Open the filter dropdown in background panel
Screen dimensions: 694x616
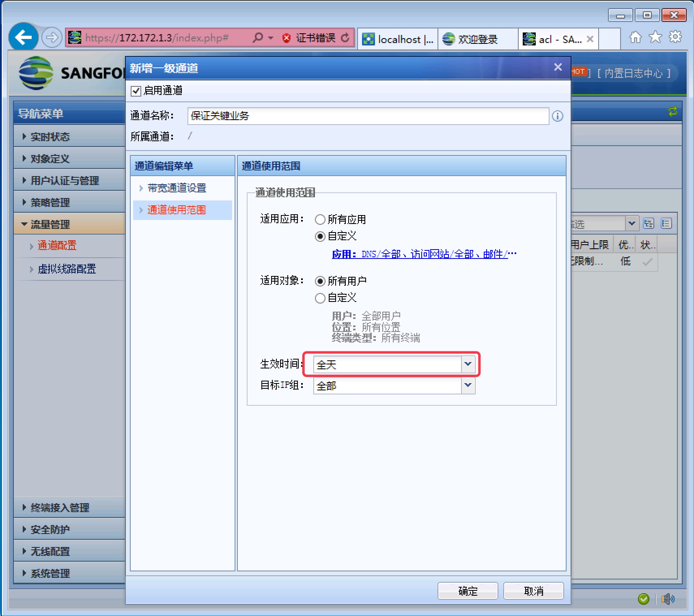631,224
